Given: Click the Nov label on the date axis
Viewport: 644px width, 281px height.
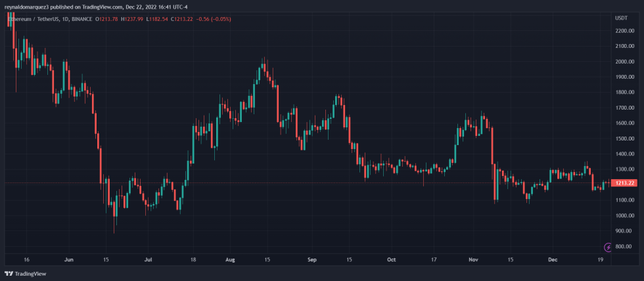Looking at the screenshot, I should pyautogui.click(x=474, y=260).
